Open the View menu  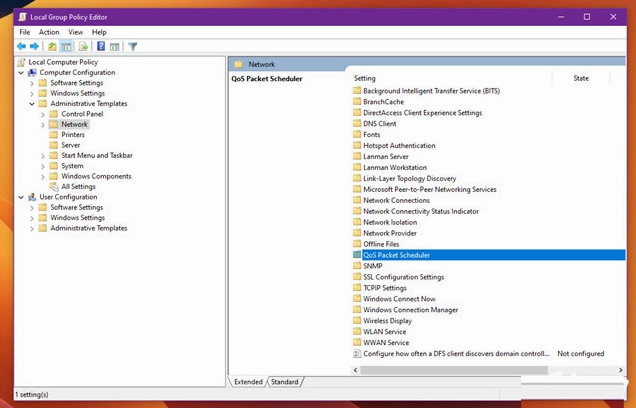pos(75,32)
